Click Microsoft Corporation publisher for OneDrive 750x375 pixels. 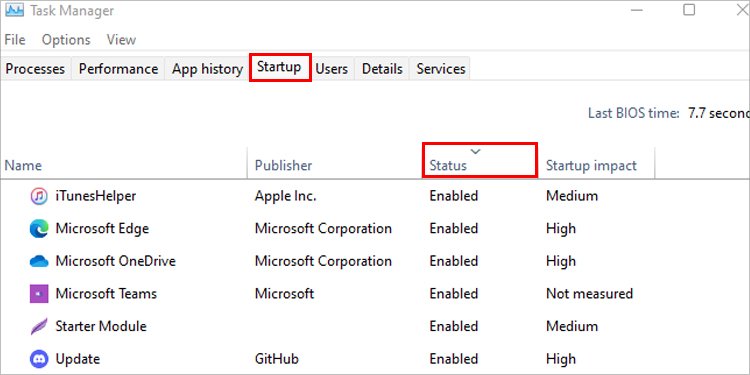(x=323, y=261)
